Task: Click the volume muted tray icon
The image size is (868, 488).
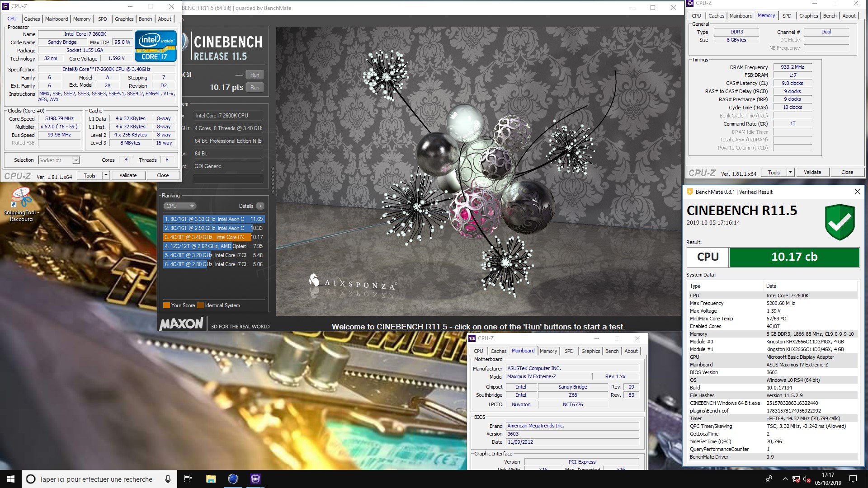Action: 806,479
